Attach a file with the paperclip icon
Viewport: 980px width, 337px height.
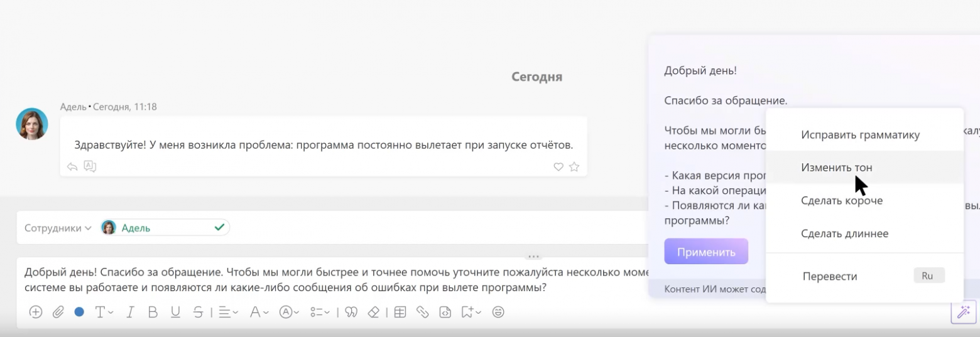pos(58,312)
